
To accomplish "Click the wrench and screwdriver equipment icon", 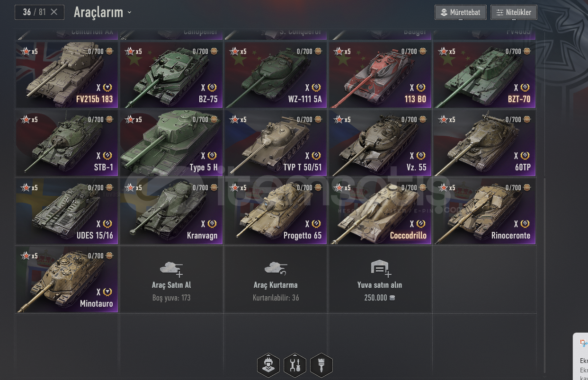I will (295, 365).
